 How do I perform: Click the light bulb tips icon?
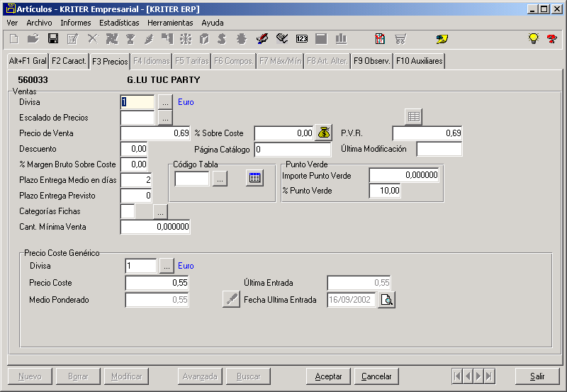point(534,39)
